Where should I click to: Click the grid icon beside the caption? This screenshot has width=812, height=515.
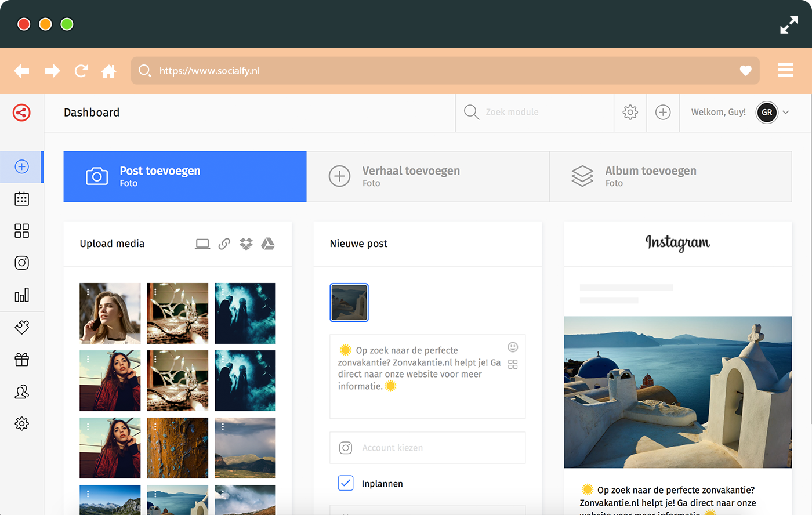[x=513, y=364]
